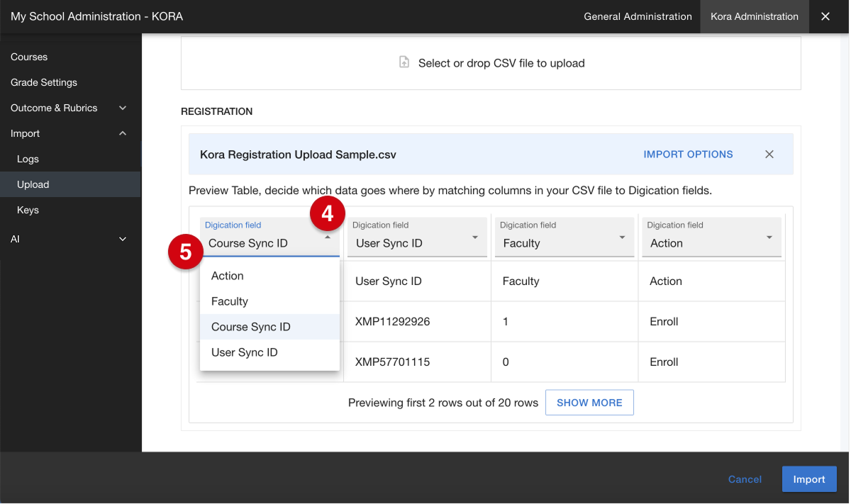The width and height of the screenshot is (851, 504).
Task: Click the User Sync ID header cell
Action: (417, 281)
